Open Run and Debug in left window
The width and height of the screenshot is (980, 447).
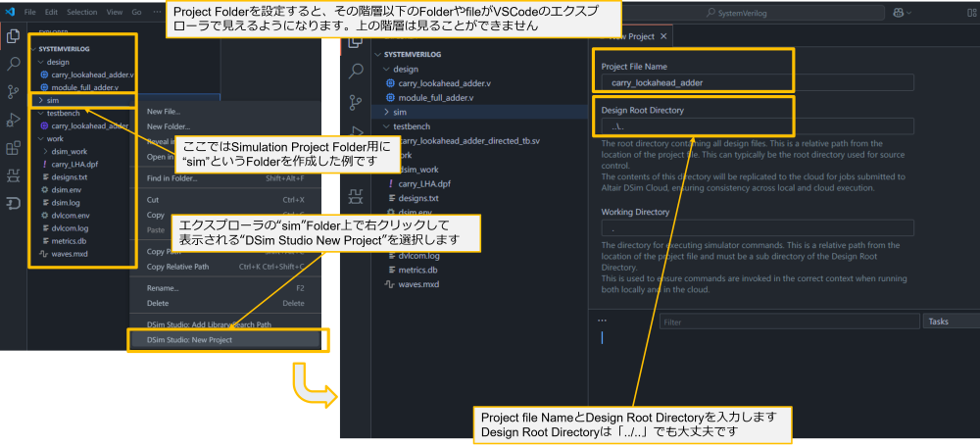13,120
